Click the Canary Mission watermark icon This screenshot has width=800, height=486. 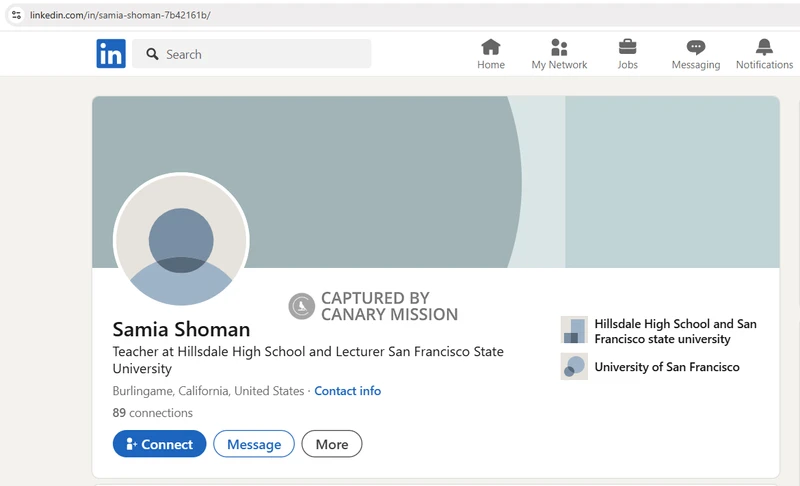301,307
